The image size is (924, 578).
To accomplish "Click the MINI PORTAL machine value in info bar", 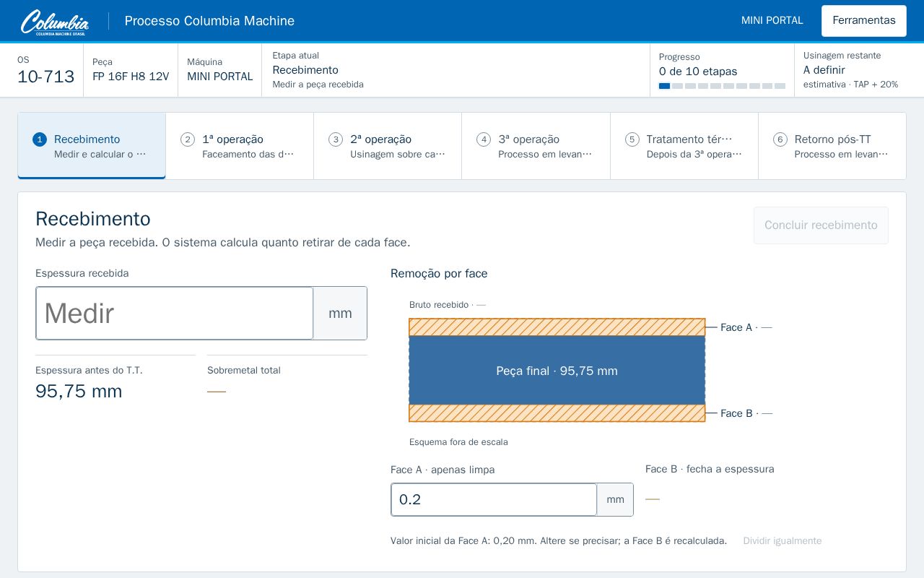I will [x=220, y=77].
